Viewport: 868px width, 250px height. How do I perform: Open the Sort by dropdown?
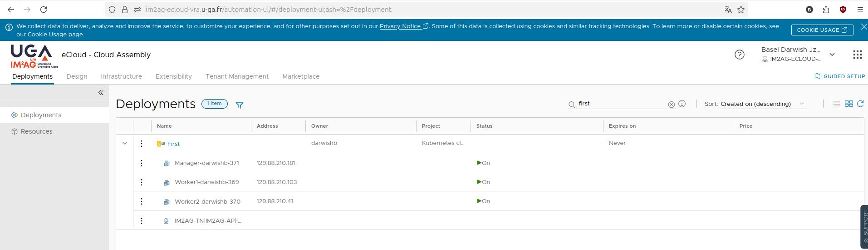coord(762,104)
